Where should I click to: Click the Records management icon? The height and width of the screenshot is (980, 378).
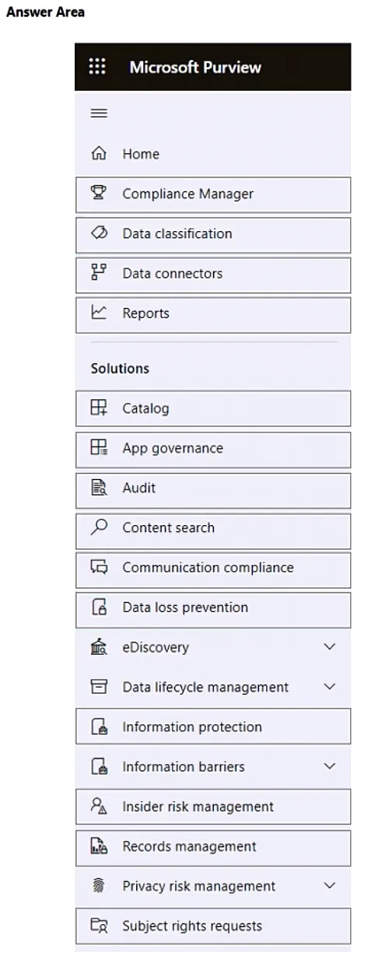coord(99,846)
